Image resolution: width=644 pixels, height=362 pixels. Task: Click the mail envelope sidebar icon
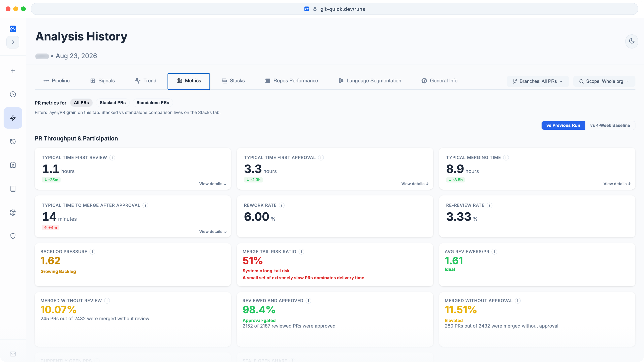[x=13, y=354]
